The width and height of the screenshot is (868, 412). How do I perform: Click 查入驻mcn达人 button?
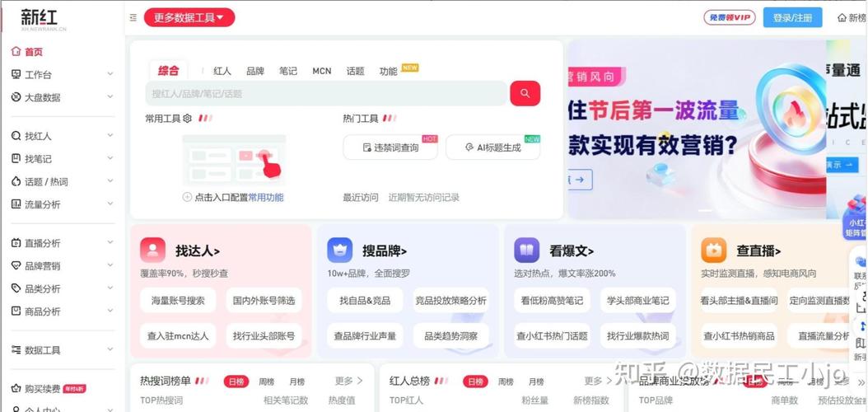pyautogui.click(x=178, y=335)
